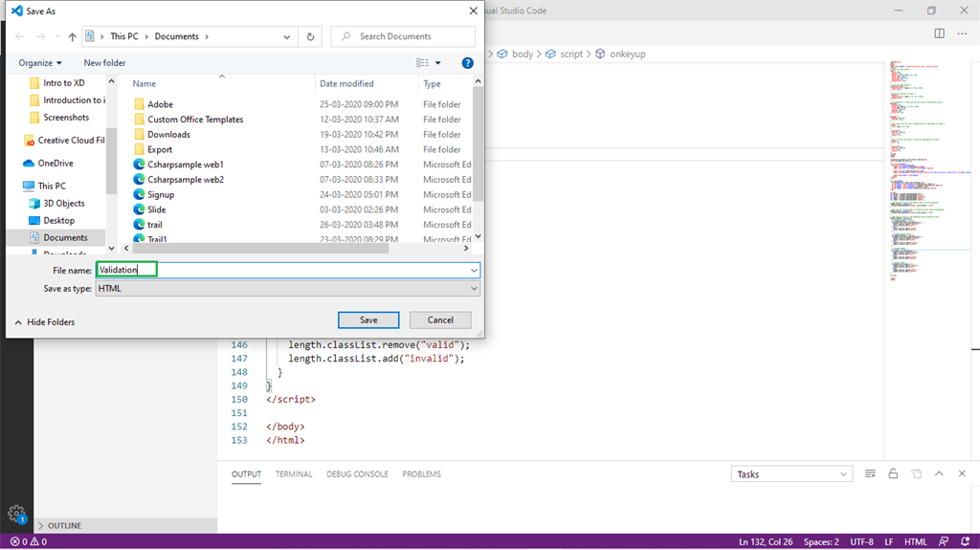Click Ln 132, Col 26 status item

pos(766,542)
